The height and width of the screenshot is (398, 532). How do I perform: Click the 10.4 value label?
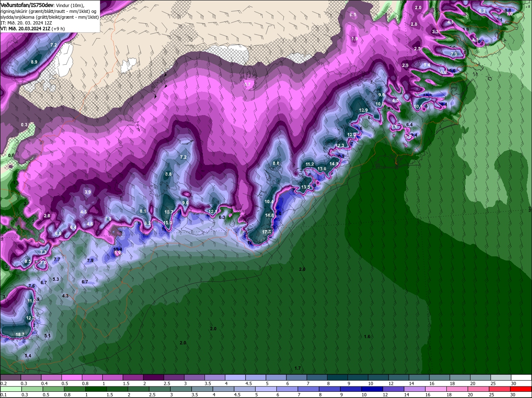[x=269, y=201]
